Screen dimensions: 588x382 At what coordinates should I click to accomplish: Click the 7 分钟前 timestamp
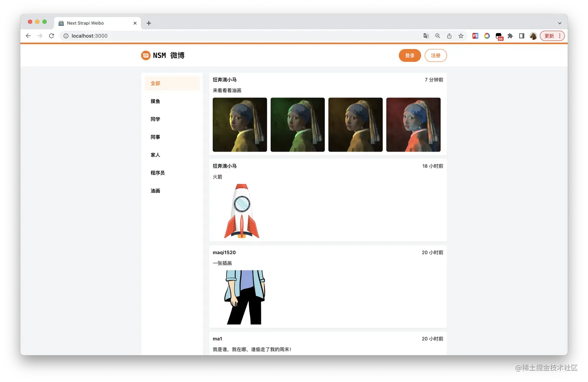[434, 80]
